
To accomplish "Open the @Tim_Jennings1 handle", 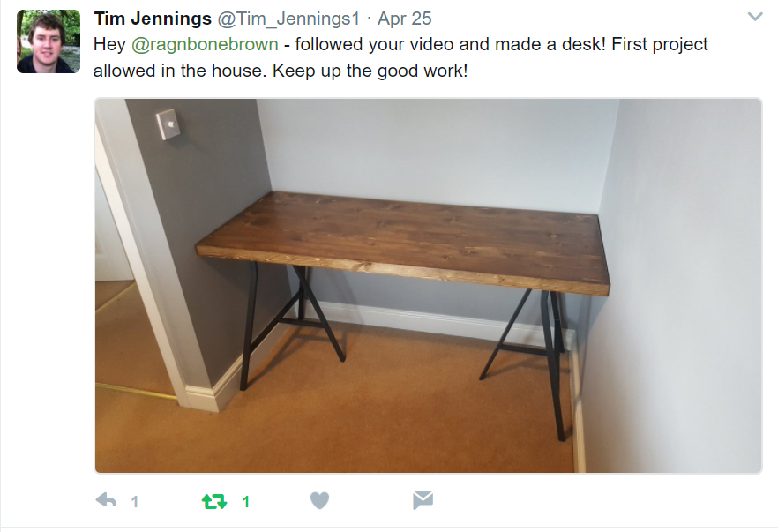I will 288,19.
